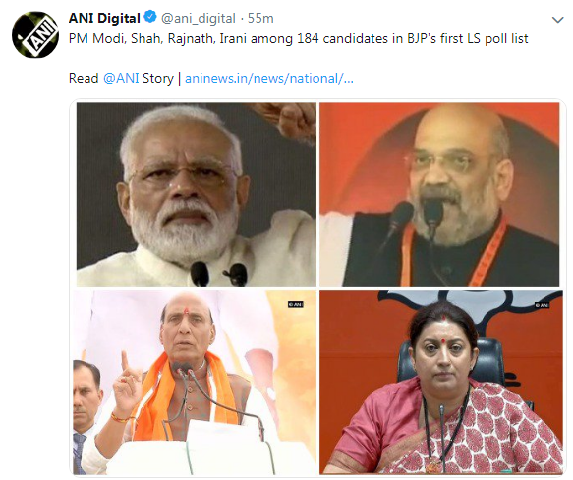
Task: Enlarge the photo of man in orange scarf
Action: pyautogui.click(x=195, y=382)
